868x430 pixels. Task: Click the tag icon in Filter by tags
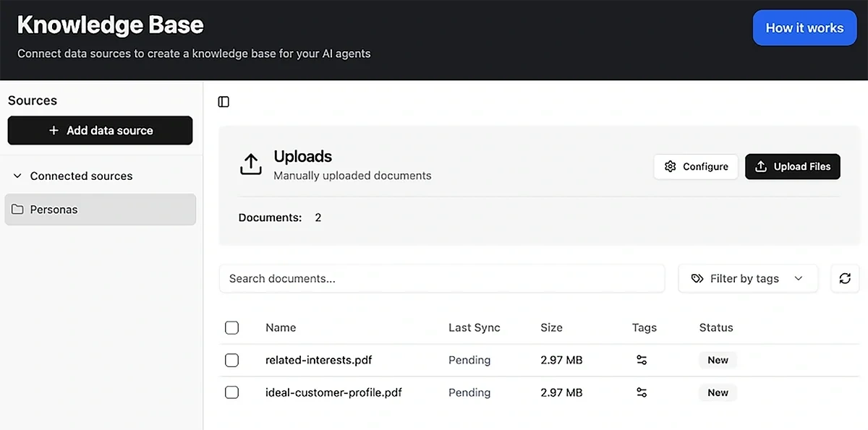[697, 278]
